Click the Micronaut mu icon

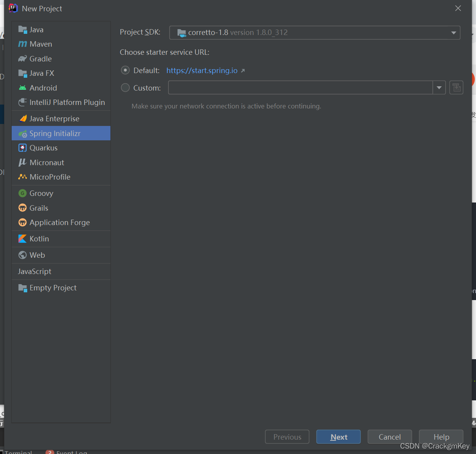(23, 162)
